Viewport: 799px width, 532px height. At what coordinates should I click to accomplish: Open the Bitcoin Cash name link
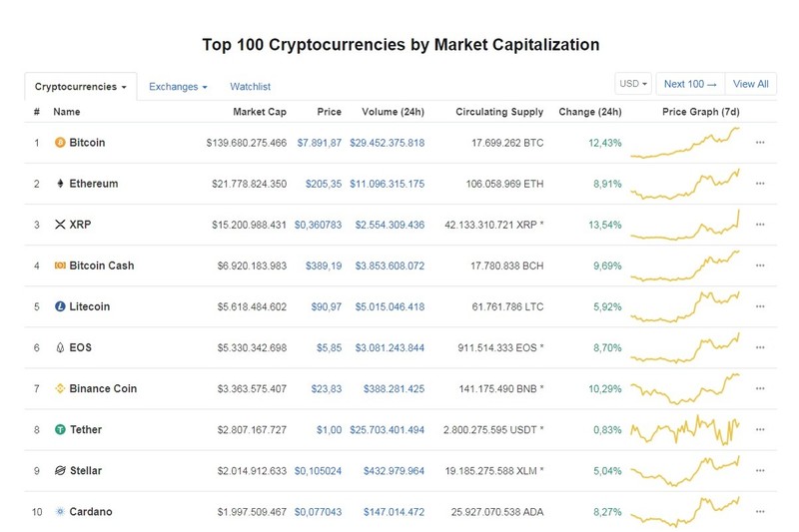pyautogui.click(x=102, y=266)
